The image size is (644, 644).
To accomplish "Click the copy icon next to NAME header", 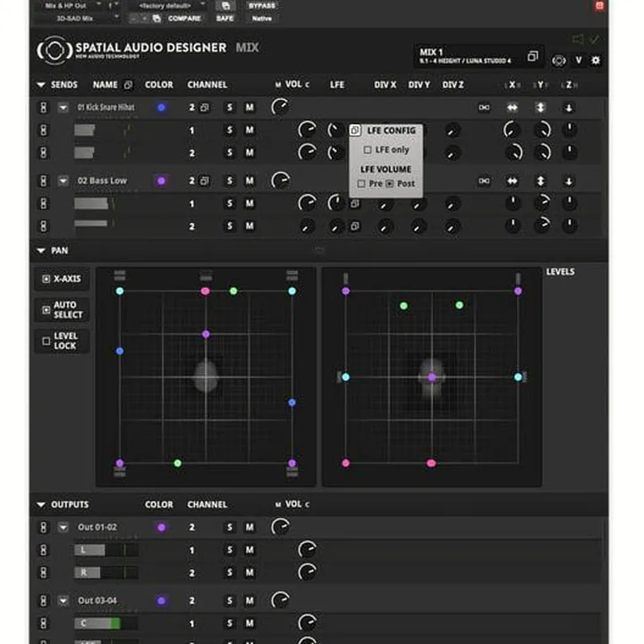I will pos(128,85).
